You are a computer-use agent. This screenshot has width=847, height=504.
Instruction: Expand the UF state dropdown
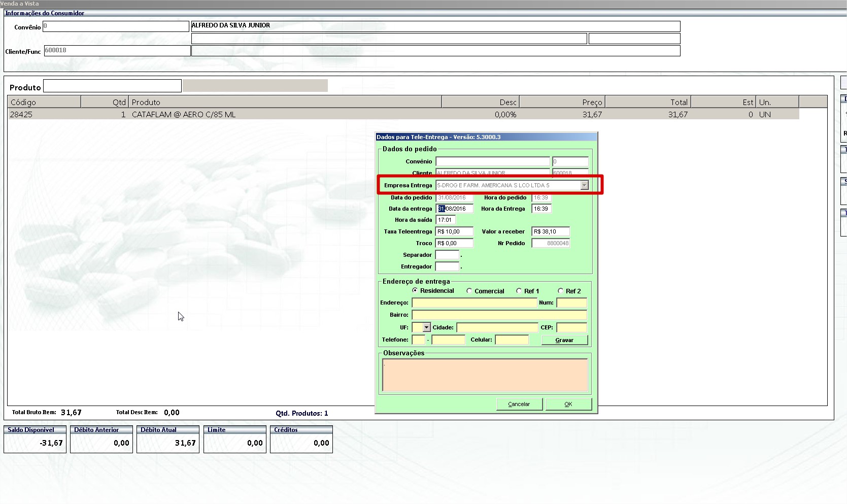pyautogui.click(x=426, y=327)
